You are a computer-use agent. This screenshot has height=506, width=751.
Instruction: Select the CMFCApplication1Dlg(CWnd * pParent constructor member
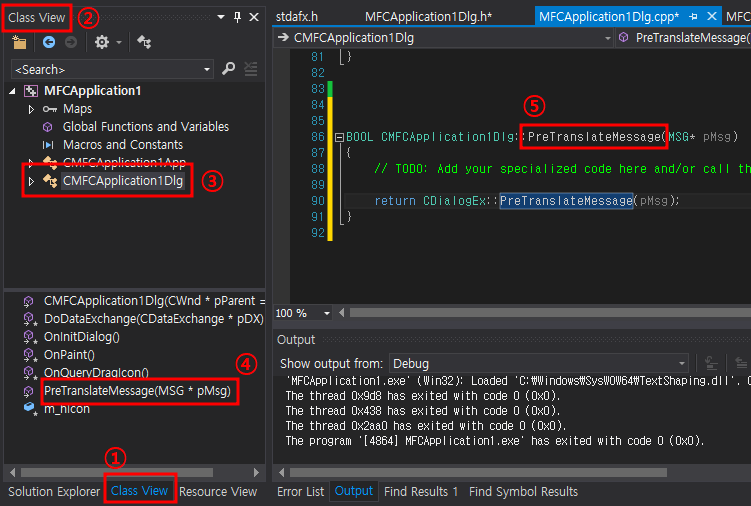click(154, 301)
